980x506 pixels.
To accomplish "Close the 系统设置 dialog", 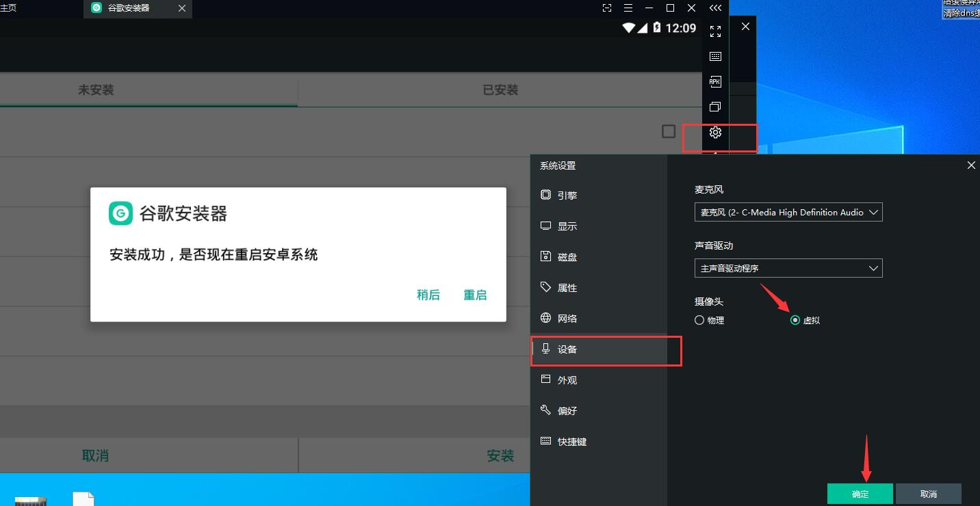I will click(x=971, y=165).
